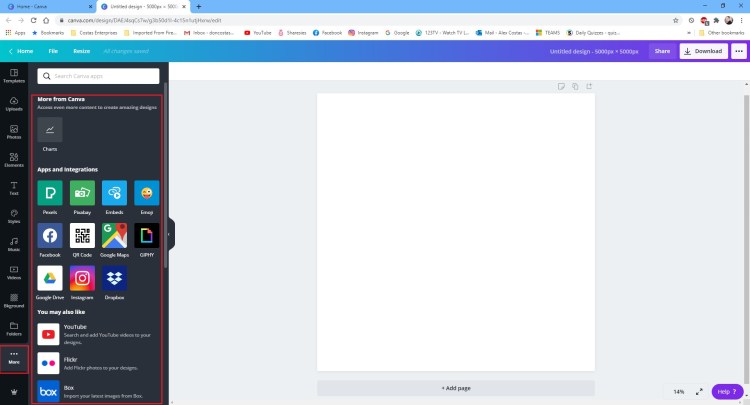Viewport: 750px width, 405px height.
Task: Open the Pixabay integration
Action: 82,193
